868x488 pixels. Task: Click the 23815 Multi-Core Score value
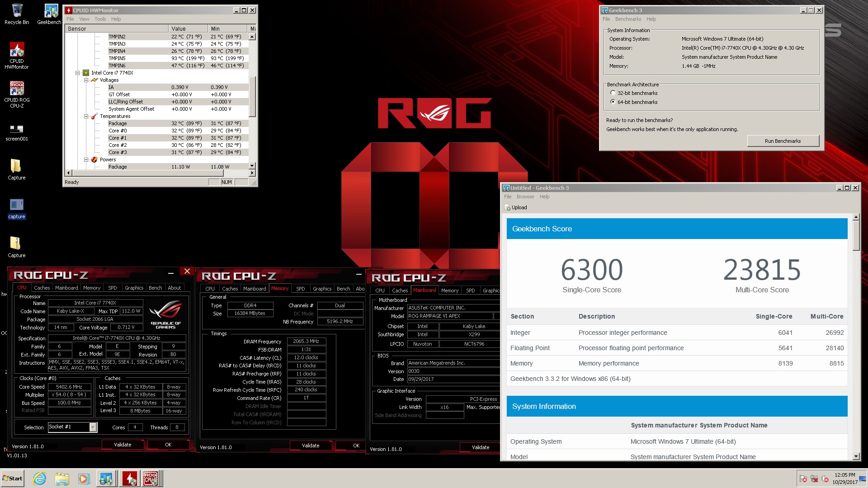(762, 269)
